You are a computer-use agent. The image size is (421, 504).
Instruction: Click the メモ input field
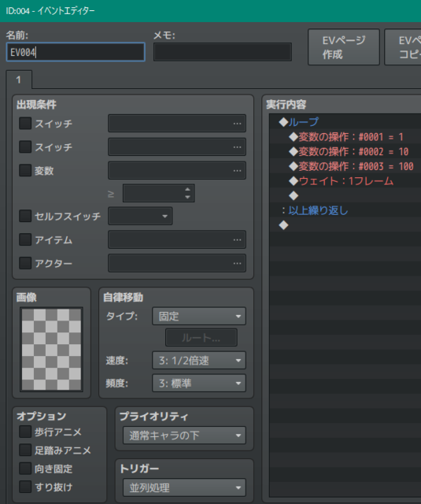coord(223,52)
